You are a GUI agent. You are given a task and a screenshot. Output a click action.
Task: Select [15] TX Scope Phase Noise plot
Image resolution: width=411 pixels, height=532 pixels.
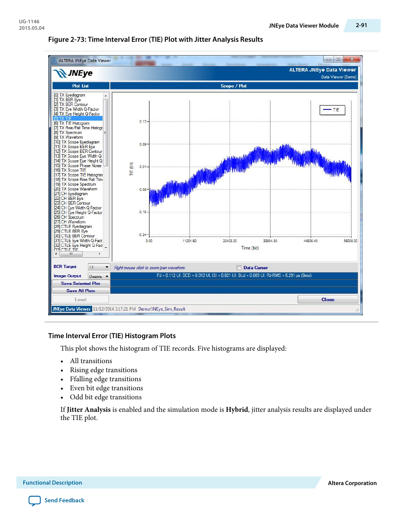tap(78, 166)
